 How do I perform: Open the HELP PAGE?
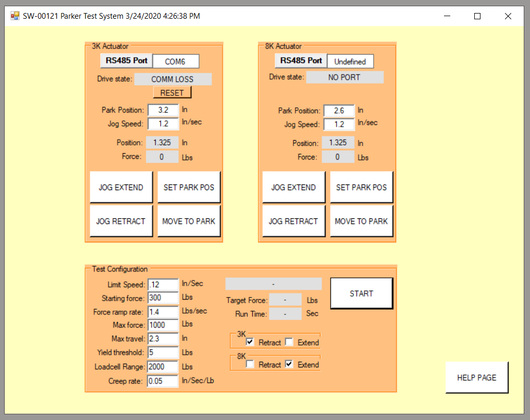click(x=477, y=377)
